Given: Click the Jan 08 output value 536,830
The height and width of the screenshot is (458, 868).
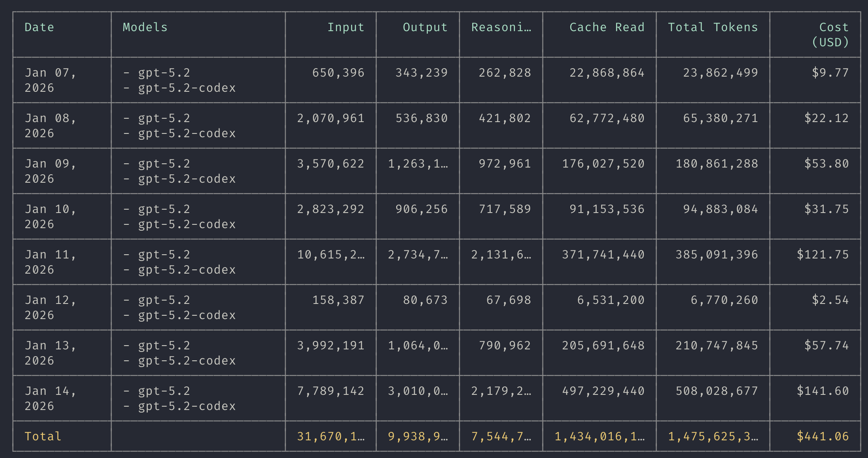Looking at the screenshot, I should tap(421, 118).
